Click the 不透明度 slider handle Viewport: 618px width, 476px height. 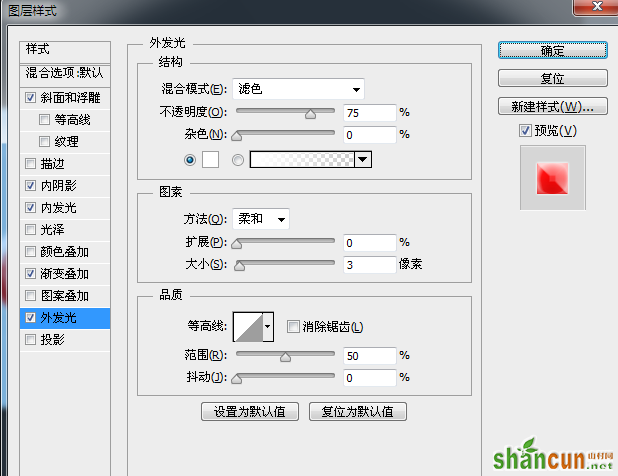(311, 114)
